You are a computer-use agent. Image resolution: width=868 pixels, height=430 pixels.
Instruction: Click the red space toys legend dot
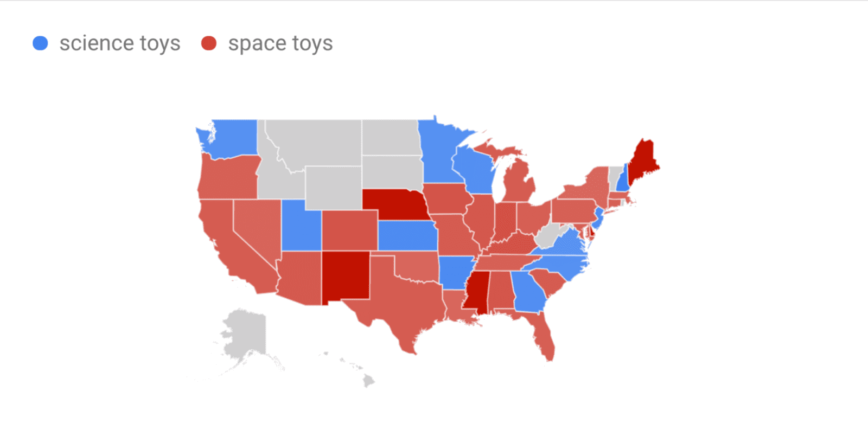(x=209, y=43)
